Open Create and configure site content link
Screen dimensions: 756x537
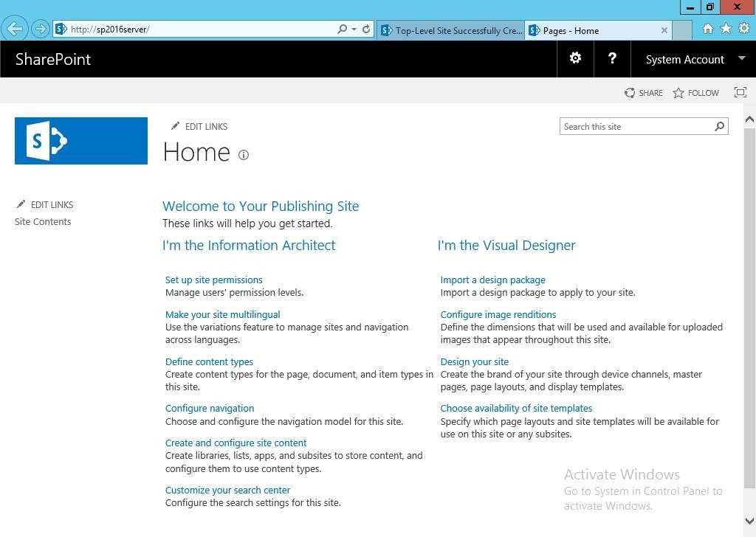pos(236,443)
